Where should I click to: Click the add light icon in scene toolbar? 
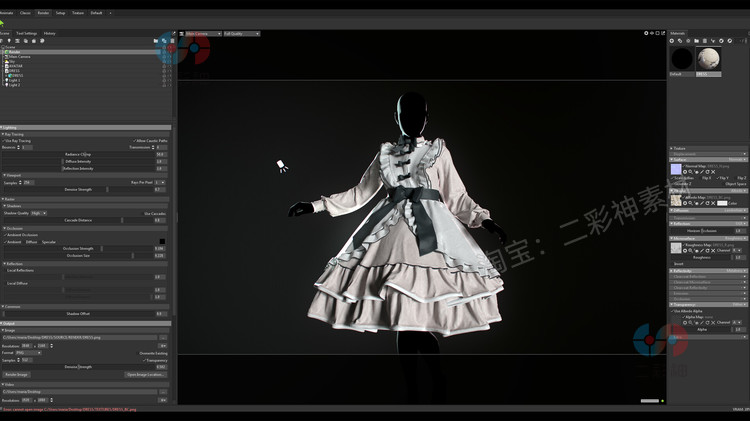pos(9,41)
